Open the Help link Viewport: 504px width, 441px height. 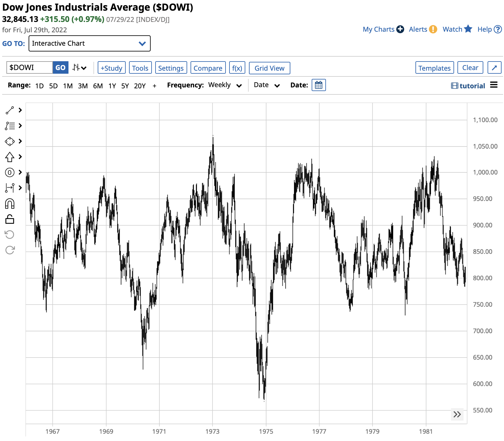(485, 29)
